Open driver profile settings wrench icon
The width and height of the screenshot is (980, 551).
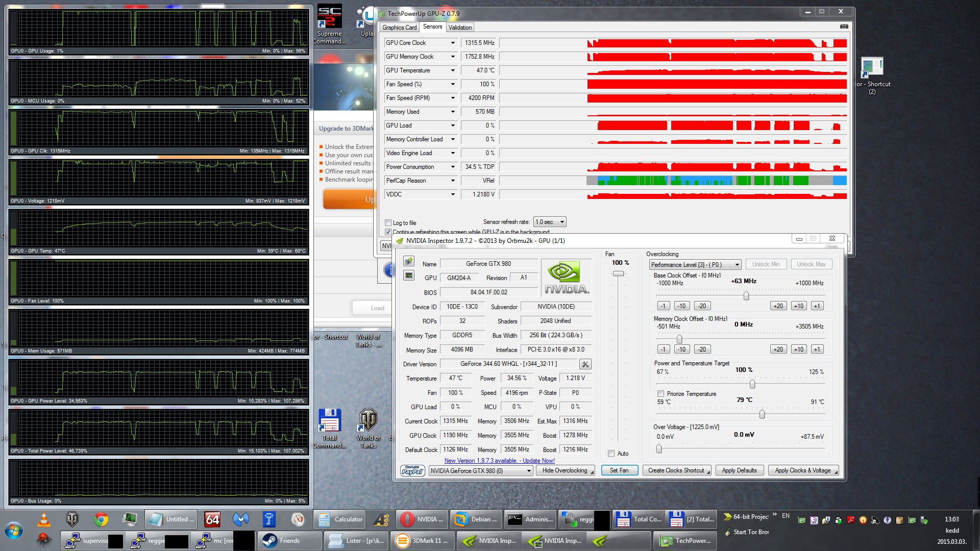tap(585, 364)
